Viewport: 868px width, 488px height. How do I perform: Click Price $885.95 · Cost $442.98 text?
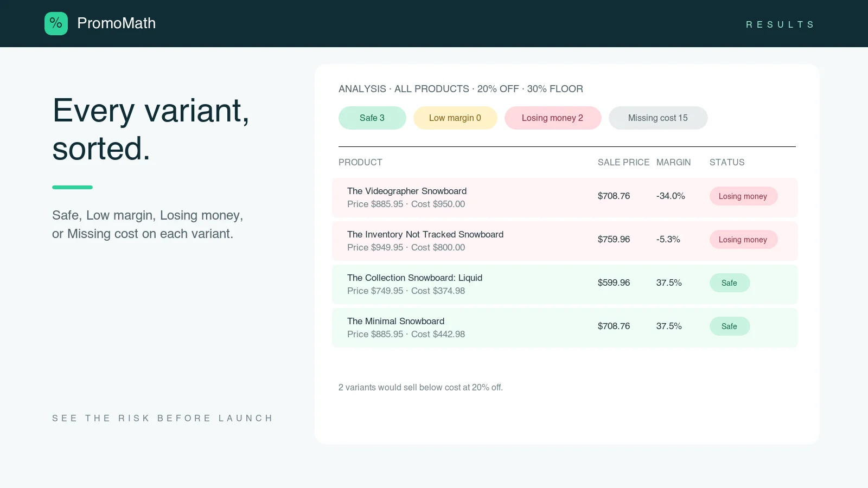pos(406,334)
